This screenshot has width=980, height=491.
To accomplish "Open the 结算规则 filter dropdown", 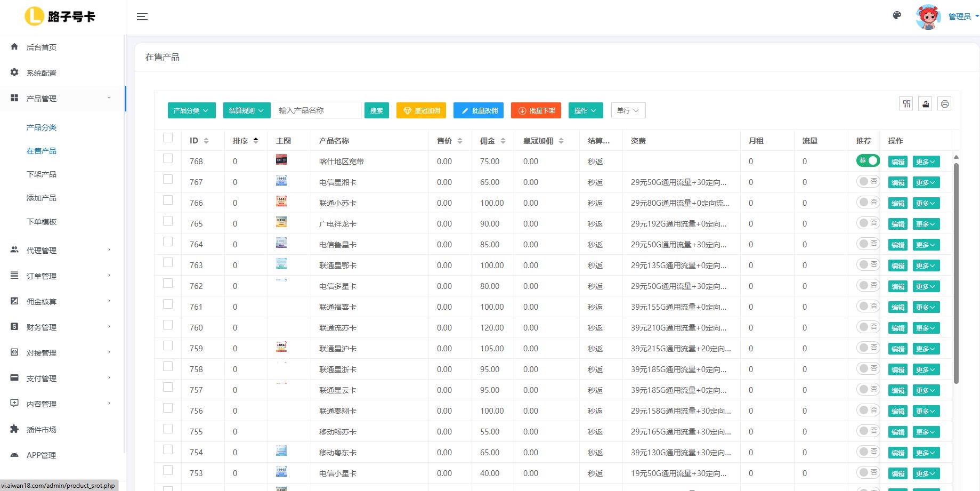I will coord(246,110).
